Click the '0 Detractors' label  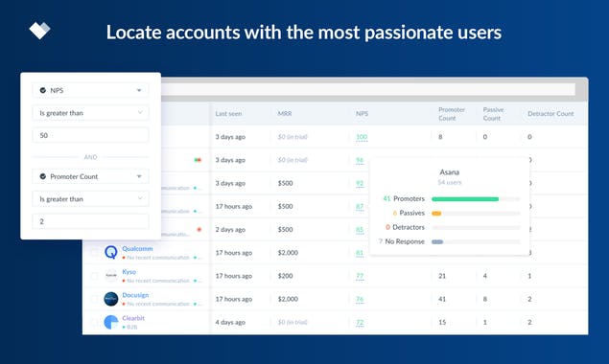pos(405,227)
